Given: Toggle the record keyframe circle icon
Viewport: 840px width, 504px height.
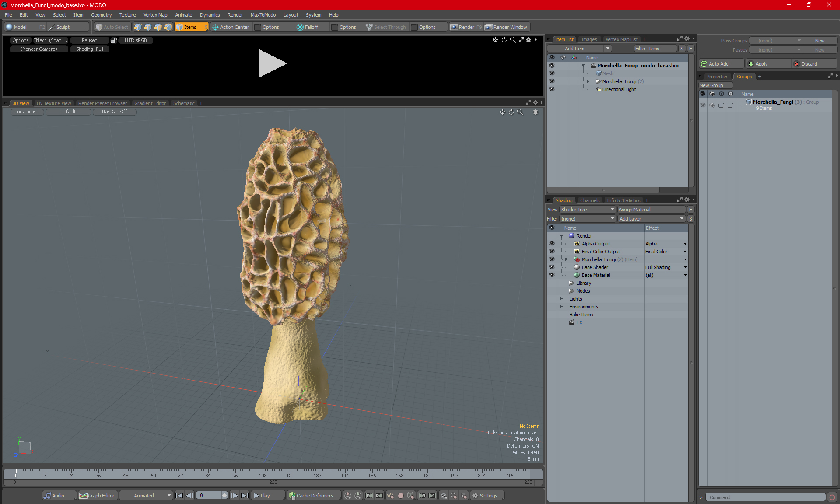Looking at the screenshot, I should 400,496.
